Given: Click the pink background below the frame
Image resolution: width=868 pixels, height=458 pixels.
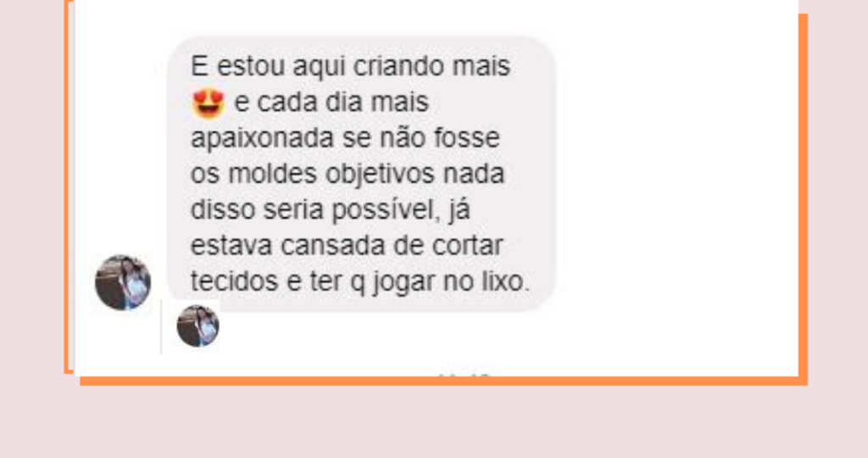Looking at the screenshot, I should pyautogui.click(x=434, y=422).
